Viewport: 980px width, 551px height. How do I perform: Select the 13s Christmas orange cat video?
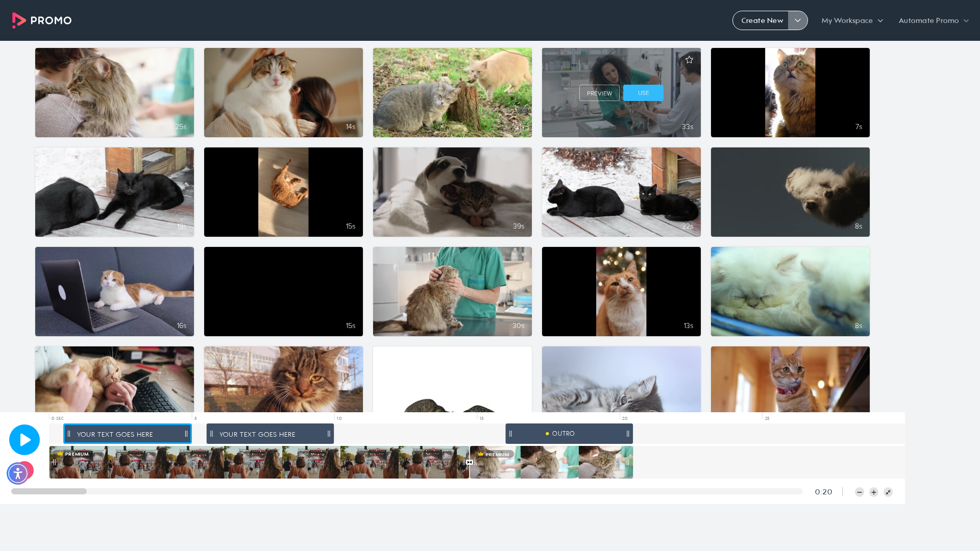click(x=621, y=291)
